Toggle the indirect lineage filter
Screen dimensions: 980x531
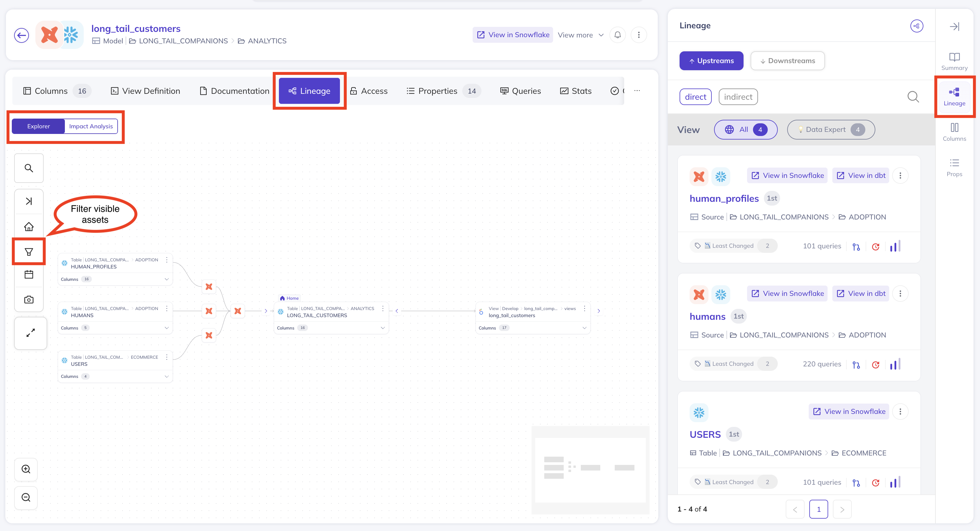coord(738,97)
